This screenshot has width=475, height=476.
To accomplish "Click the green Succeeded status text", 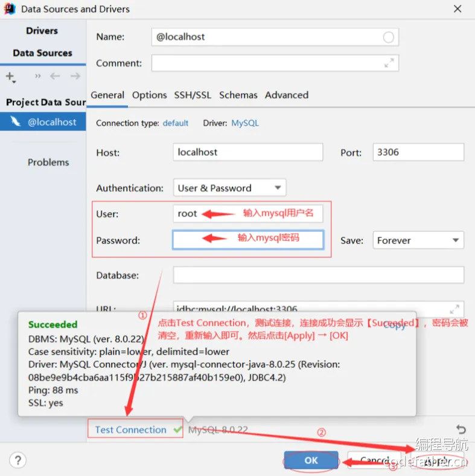I will (x=53, y=324).
